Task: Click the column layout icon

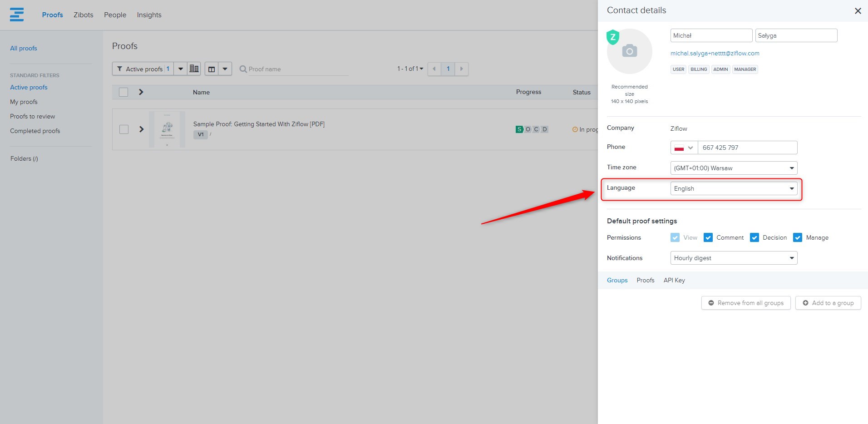Action: pyautogui.click(x=212, y=69)
